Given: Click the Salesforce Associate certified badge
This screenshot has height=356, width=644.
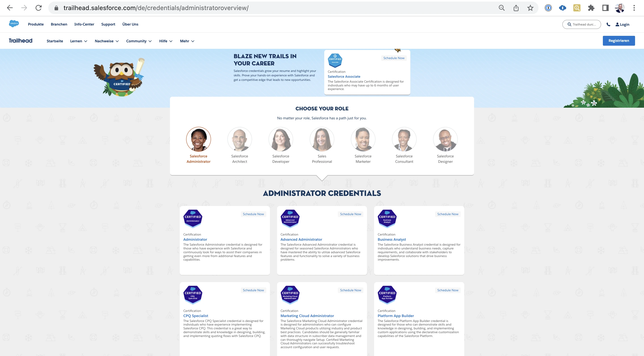Looking at the screenshot, I should point(335,60).
